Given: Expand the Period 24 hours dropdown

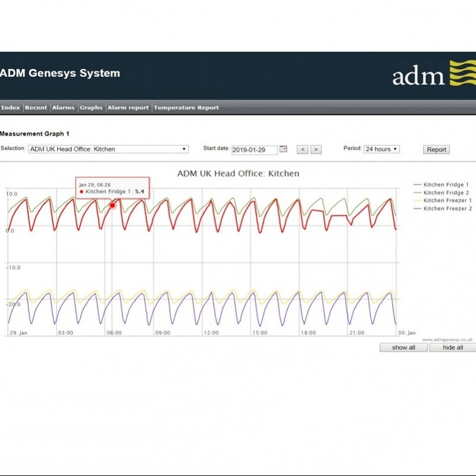Looking at the screenshot, I should coord(381,149).
